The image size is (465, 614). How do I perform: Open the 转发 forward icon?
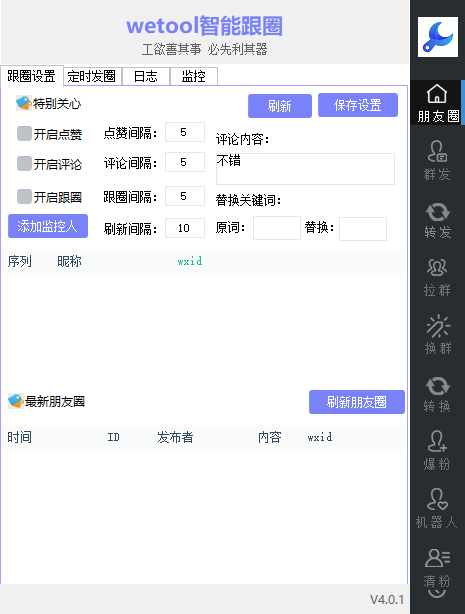[x=438, y=212]
